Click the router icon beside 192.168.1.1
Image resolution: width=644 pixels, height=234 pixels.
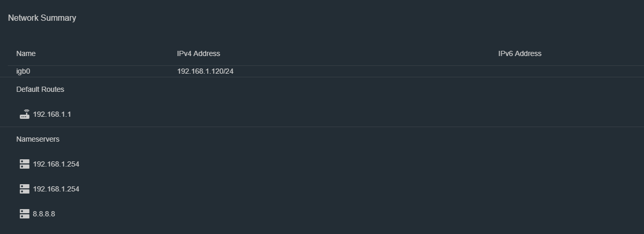24,114
